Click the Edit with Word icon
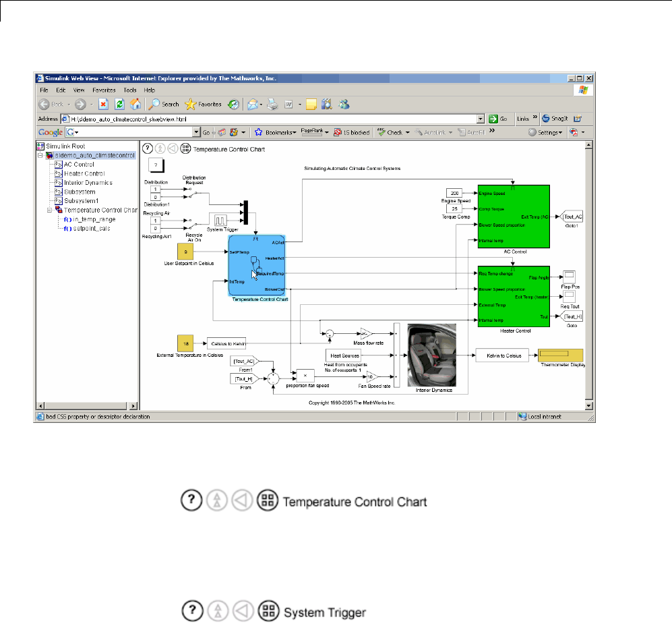 click(x=289, y=105)
